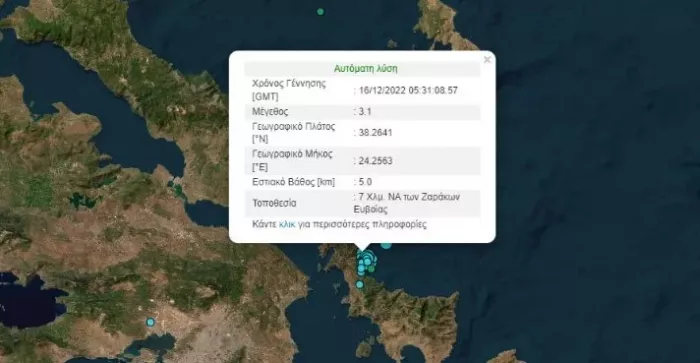Select location text '7 Χλμ. ΝΑ των Ζαράκων Ευβοίας'
Screen dimensions: 700x363
pyautogui.click(x=407, y=203)
